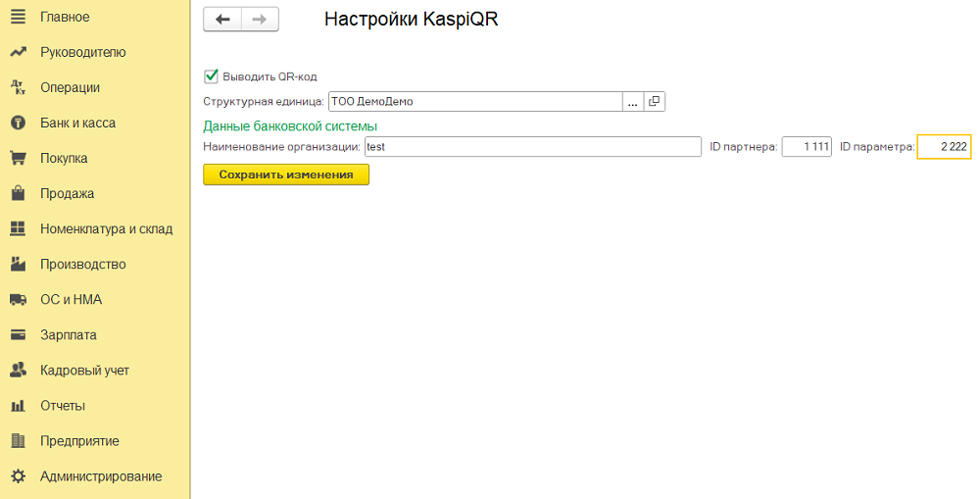Uncheck the Выводить QR-код checkbox
The image size is (980, 499).
(212, 76)
